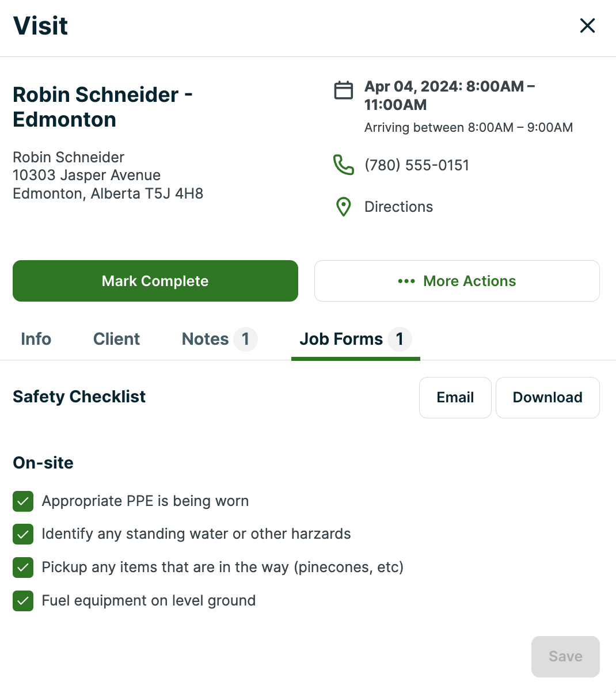This screenshot has width=616, height=693.
Task: Toggle 'Pickup any items that are in the way'
Action: coord(23,568)
